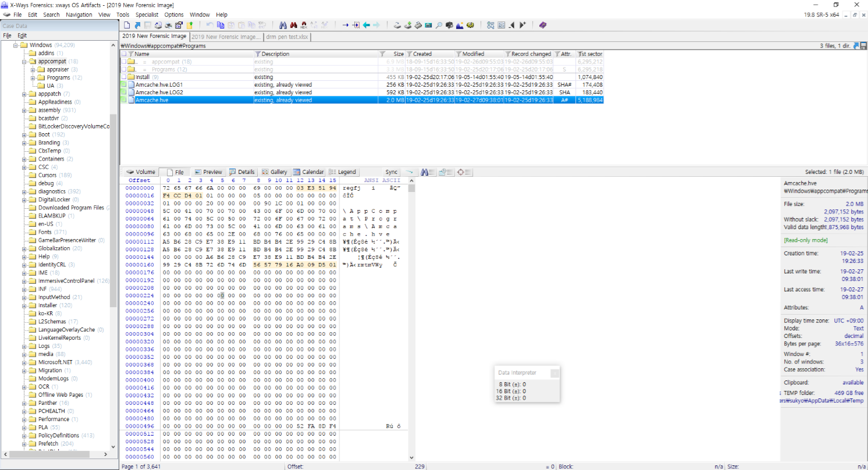Click the purple help book icon

pos(542,25)
